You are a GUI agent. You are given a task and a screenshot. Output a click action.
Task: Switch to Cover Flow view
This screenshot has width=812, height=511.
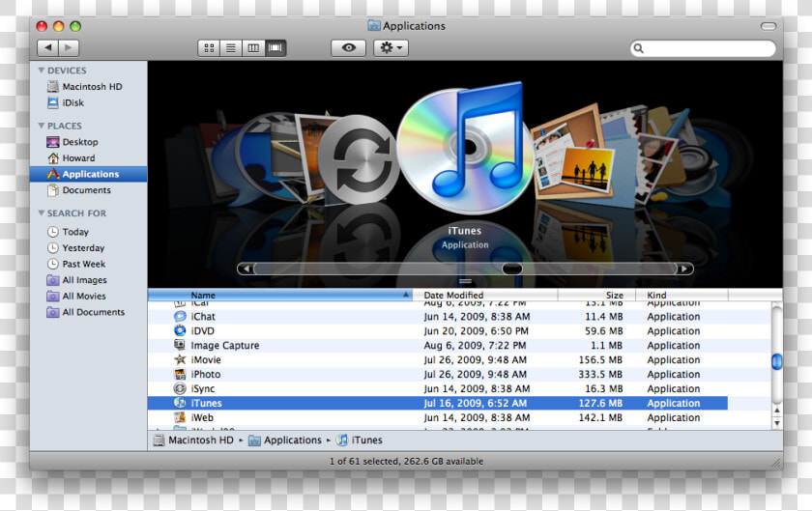[275, 48]
